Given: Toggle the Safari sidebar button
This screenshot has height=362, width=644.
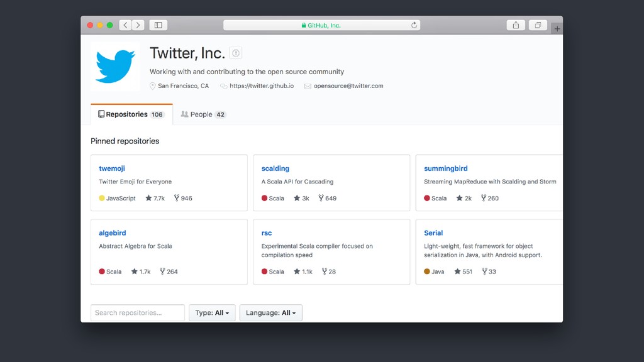Looking at the screenshot, I should click(158, 25).
